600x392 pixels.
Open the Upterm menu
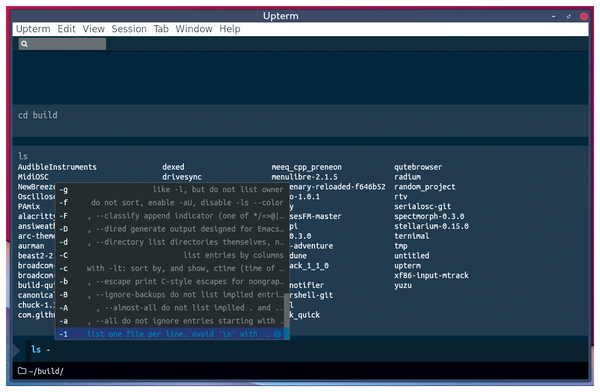pos(33,29)
